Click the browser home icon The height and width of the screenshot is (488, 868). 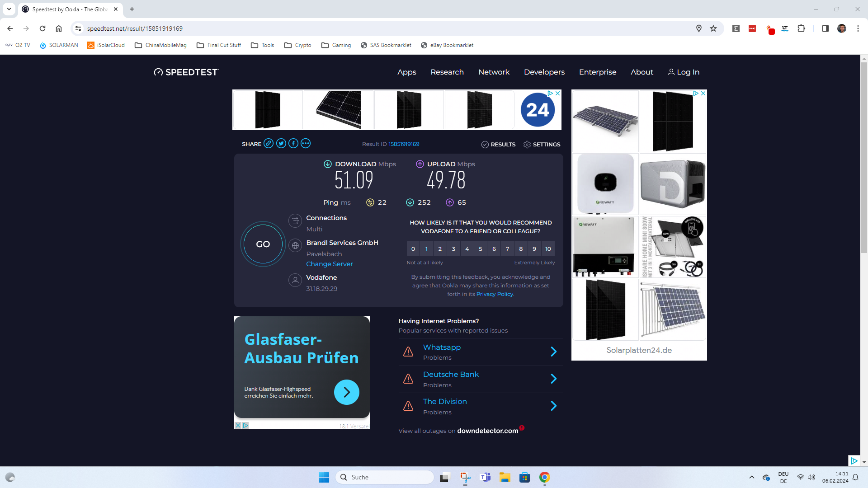59,28
